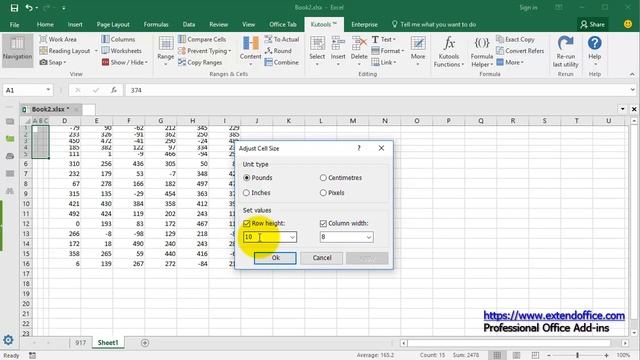Click the Exact Copy tool
Screen dimensions: 640x360
[x=516, y=39]
